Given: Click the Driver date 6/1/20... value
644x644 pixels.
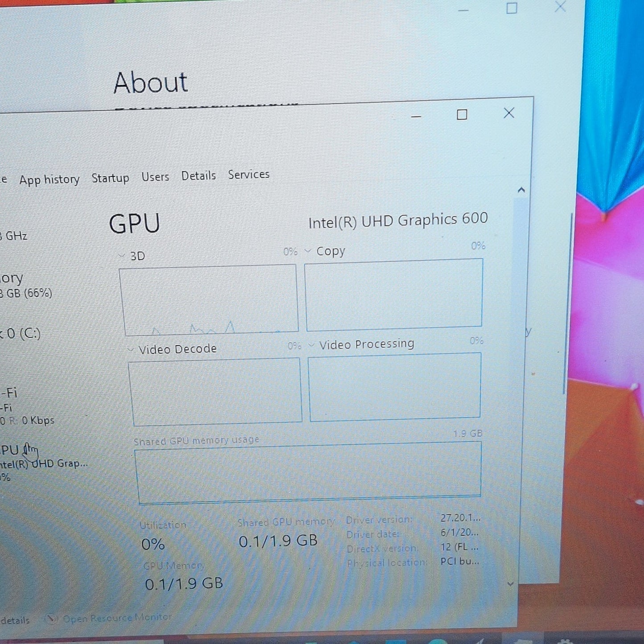Looking at the screenshot, I should tap(459, 532).
